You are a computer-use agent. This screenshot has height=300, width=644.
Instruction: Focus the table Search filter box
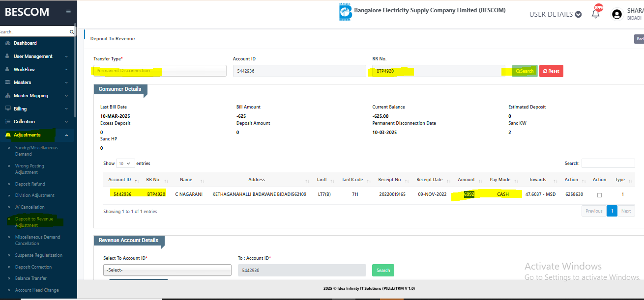(608, 164)
